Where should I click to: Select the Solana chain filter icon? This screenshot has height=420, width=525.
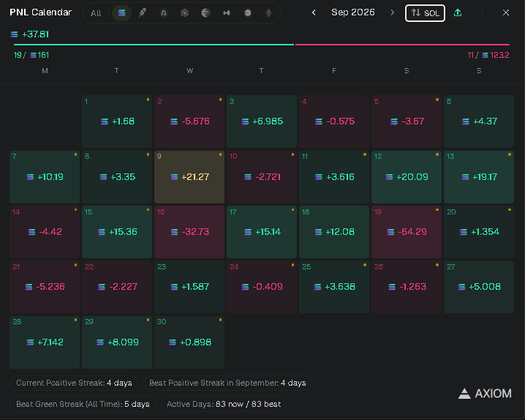[121, 13]
